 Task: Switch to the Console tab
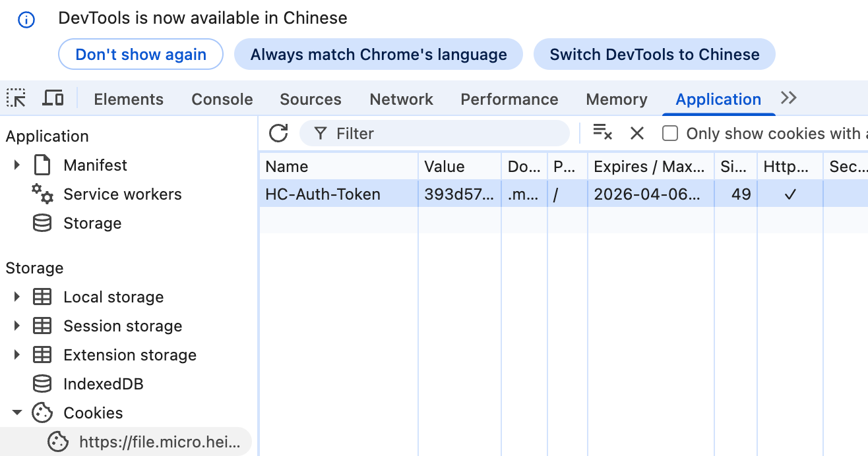pos(222,100)
